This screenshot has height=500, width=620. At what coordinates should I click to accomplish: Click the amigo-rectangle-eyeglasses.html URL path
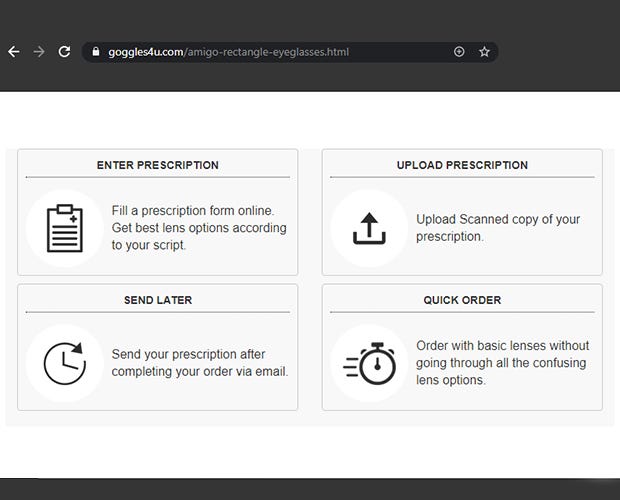pyautogui.click(x=266, y=52)
